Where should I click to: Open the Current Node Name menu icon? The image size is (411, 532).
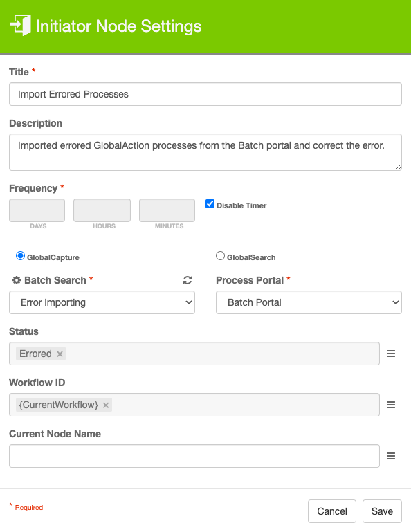pyautogui.click(x=391, y=456)
